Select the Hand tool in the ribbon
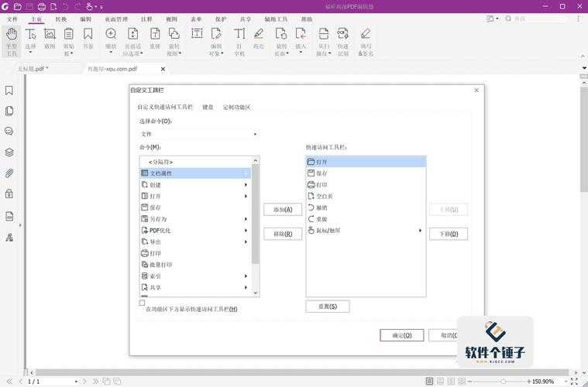The width and height of the screenshot is (588, 387). click(x=11, y=40)
